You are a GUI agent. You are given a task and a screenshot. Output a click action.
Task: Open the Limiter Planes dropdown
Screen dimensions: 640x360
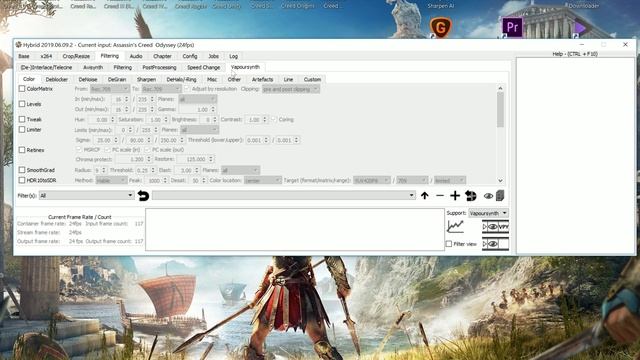tap(200, 130)
